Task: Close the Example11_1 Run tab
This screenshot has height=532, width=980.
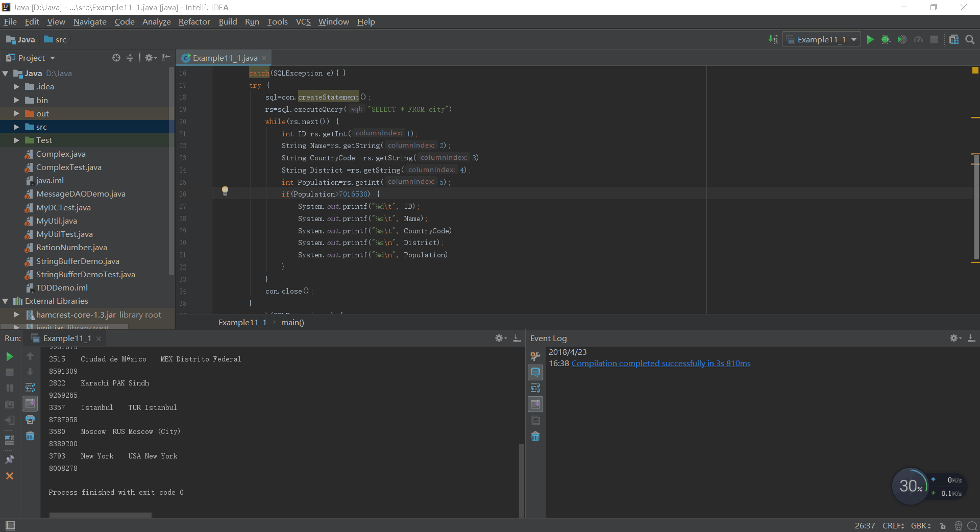Action: (x=99, y=338)
